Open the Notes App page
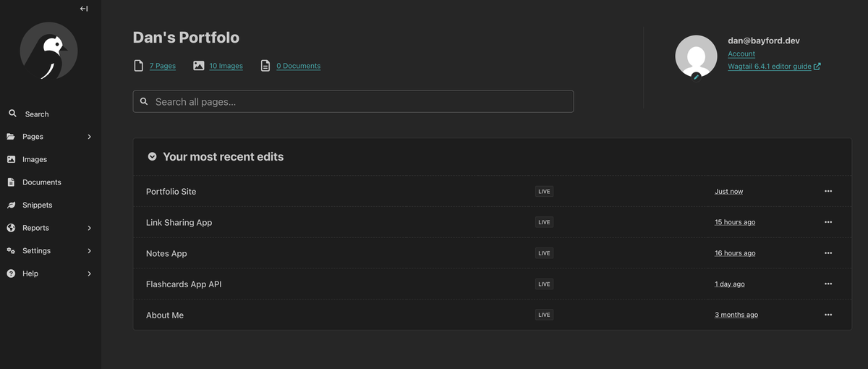Image resolution: width=868 pixels, height=369 pixels. (x=166, y=253)
